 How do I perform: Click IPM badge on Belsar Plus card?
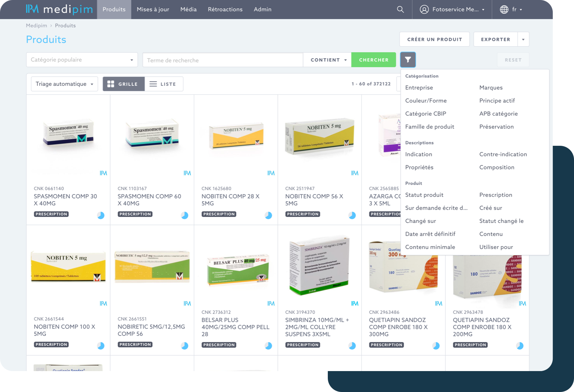pyautogui.click(x=271, y=303)
